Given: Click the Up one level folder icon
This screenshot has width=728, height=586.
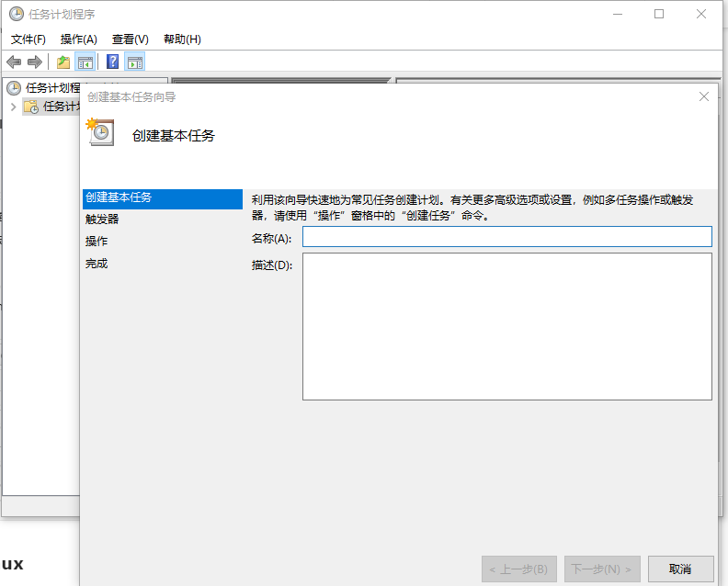Looking at the screenshot, I should [x=63, y=62].
